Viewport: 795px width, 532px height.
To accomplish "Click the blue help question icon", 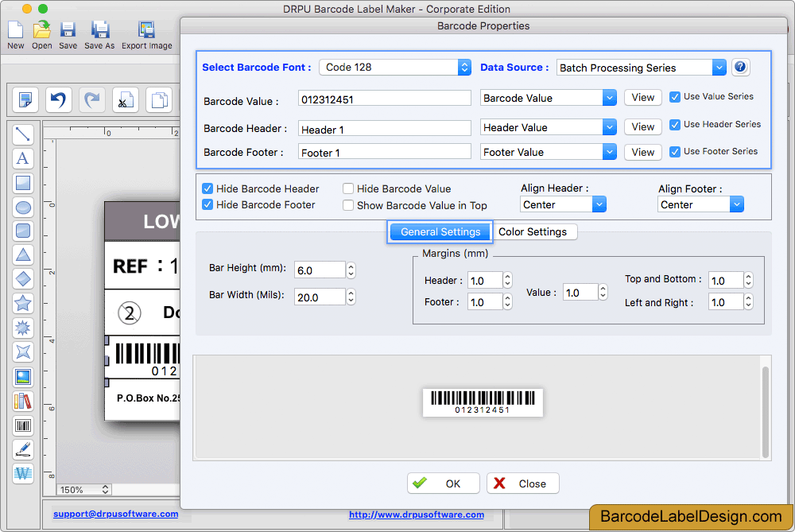I will [740, 67].
